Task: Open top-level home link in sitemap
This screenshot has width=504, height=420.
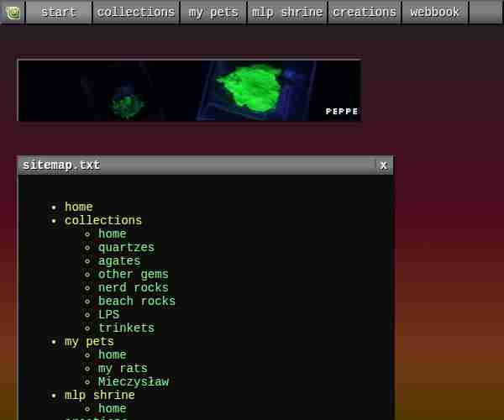Action: point(79,207)
